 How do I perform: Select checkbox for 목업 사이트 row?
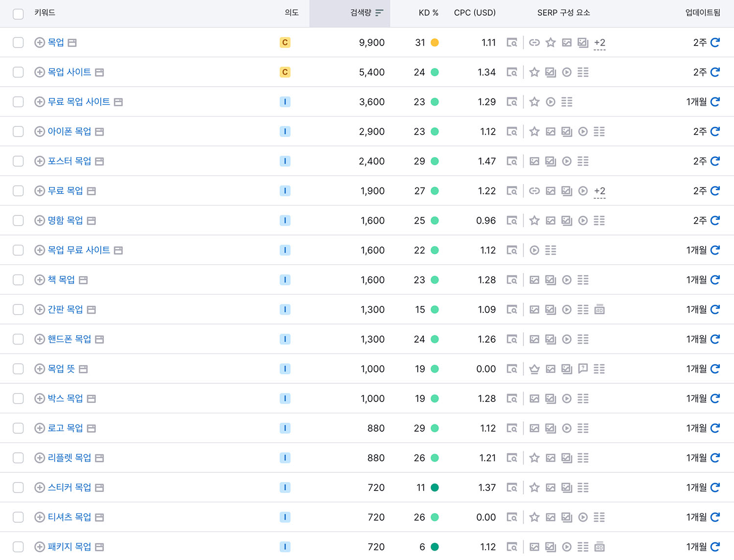tap(18, 72)
